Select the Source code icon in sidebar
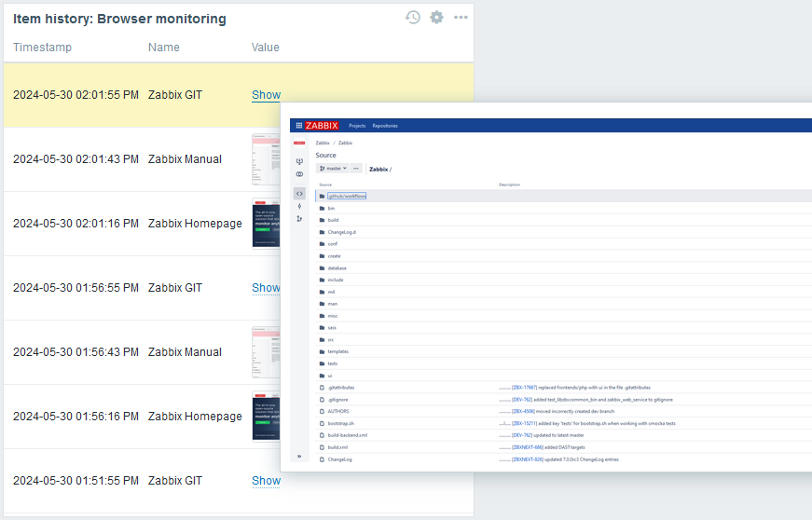The width and height of the screenshot is (812, 520). 299,194
